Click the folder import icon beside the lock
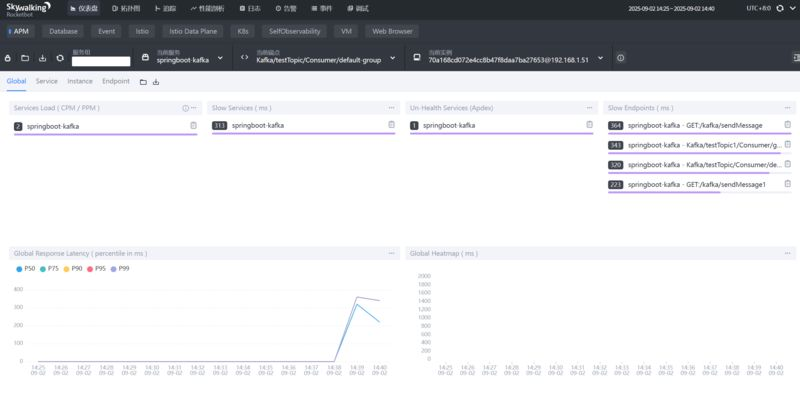The width and height of the screenshot is (800, 409). pyautogui.click(x=25, y=58)
